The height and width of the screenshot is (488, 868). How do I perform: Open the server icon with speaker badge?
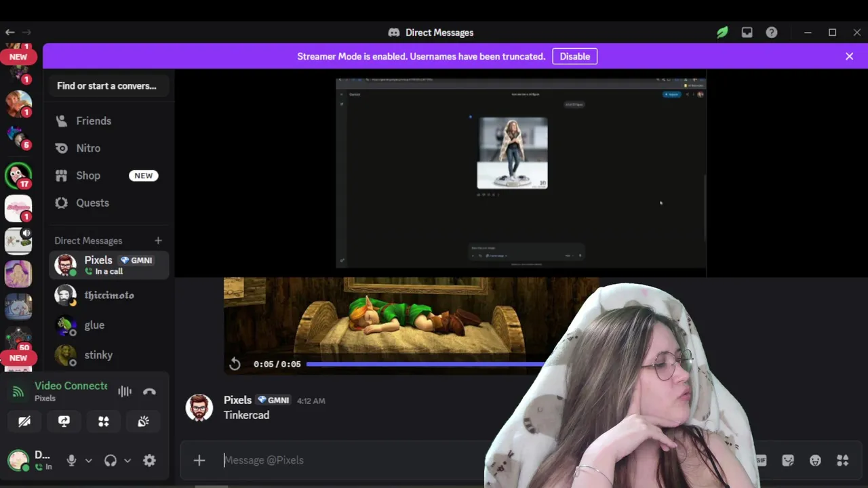click(18, 241)
